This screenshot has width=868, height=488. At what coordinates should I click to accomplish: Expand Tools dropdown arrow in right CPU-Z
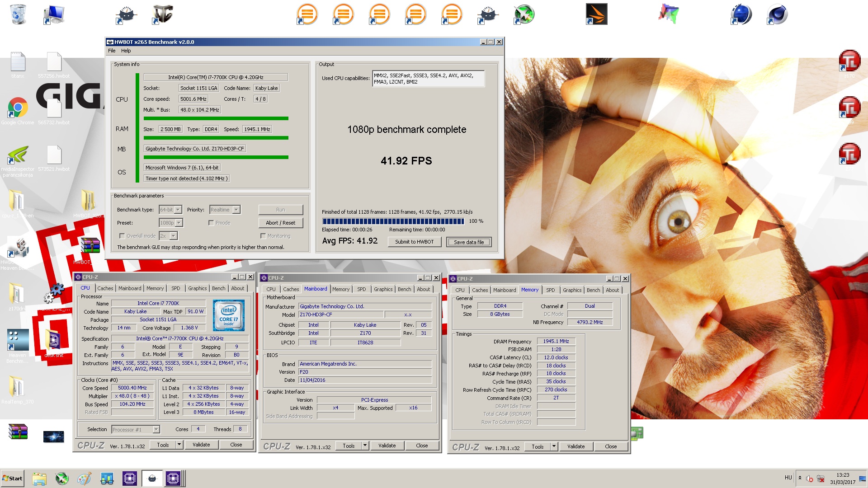[554, 446]
